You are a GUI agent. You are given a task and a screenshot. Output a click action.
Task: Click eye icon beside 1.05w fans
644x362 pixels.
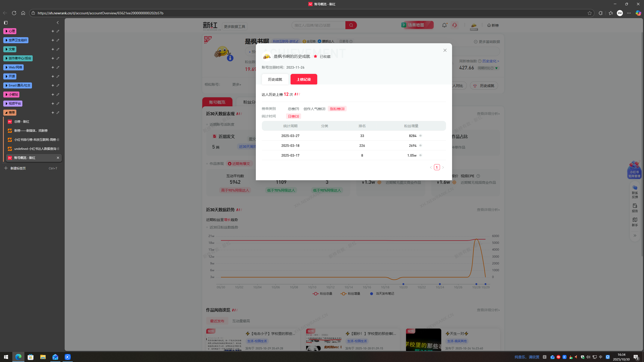[x=420, y=155]
